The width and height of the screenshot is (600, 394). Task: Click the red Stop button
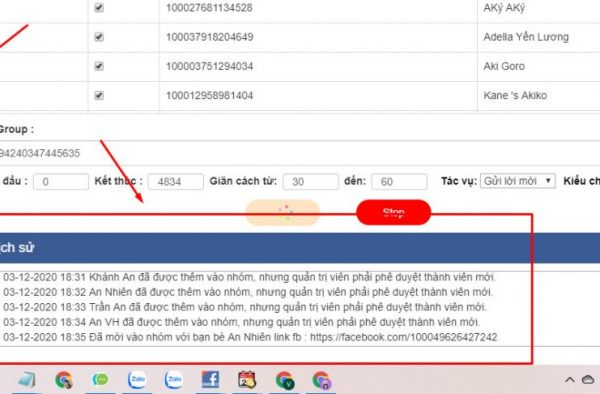pos(393,212)
